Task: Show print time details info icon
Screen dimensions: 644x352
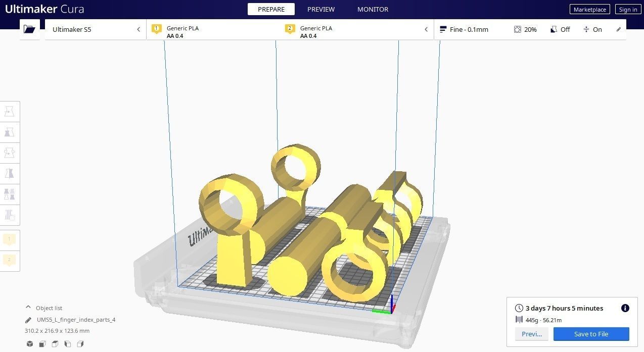Action: (x=625, y=308)
